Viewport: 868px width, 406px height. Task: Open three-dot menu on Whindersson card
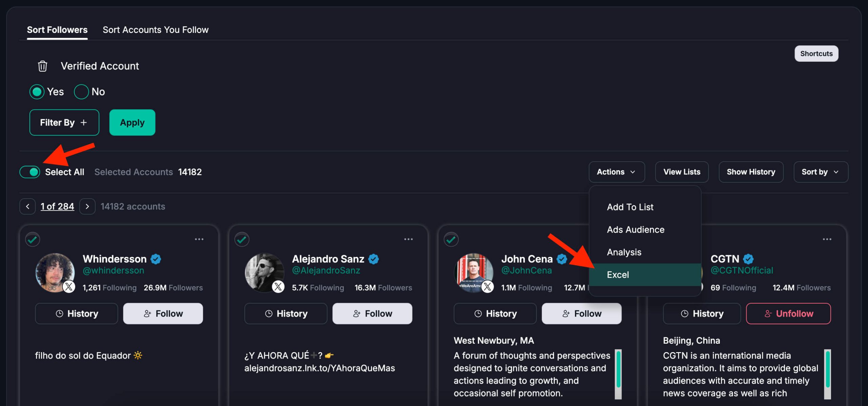pyautogui.click(x=199, y=239)
